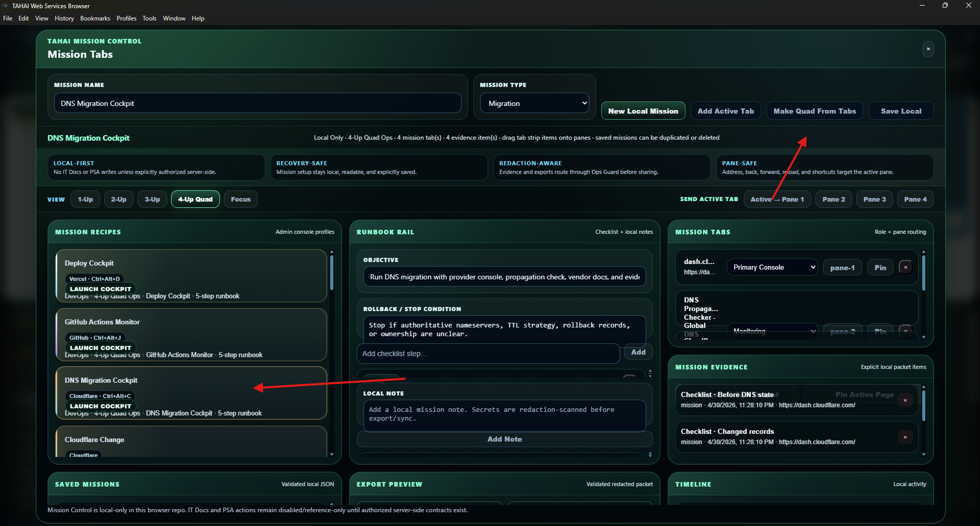Switch to 2-Up view
This screenshot has width=980, height=526.
119,200
